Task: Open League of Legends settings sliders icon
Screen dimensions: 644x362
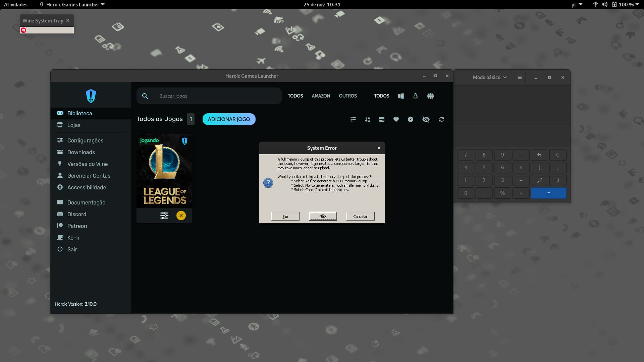Action: [x=164, y=216]
